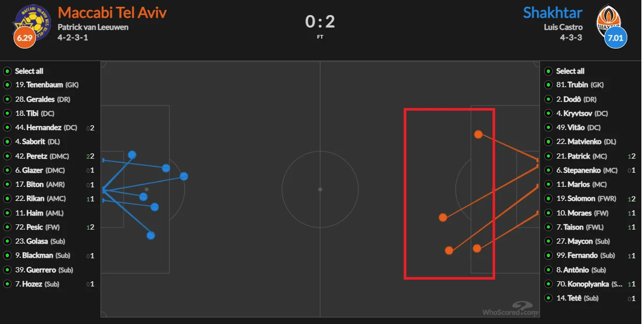Click the 0 : 2 final score
Image resolution: width=644 pixels, height=324 pixels.
pyautogui.click(x=320, y=21)
